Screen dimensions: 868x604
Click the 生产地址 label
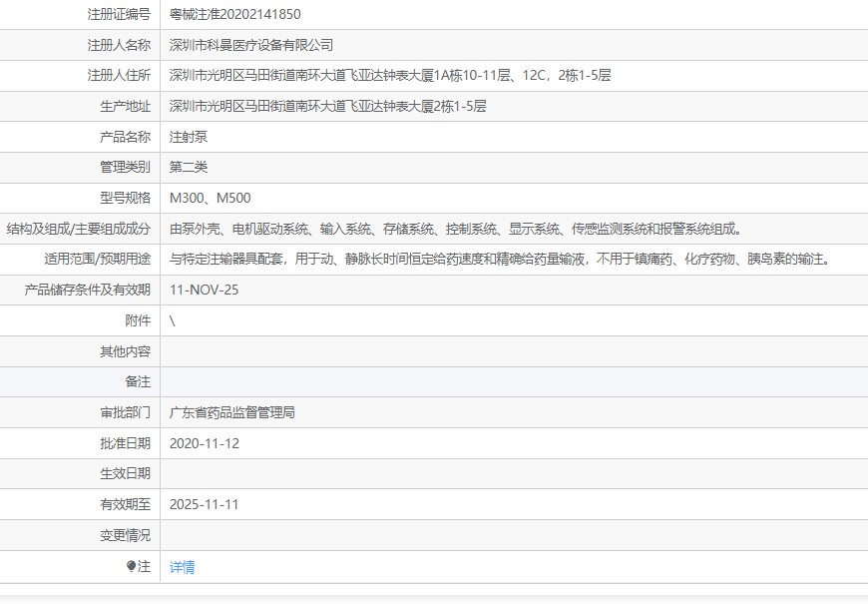(125, 107)
